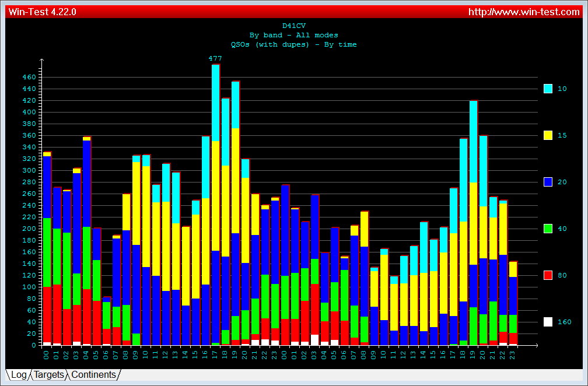588x386 pixels.
Task: Click the 200 label on the vertical axis
Action: click(29, 229)
